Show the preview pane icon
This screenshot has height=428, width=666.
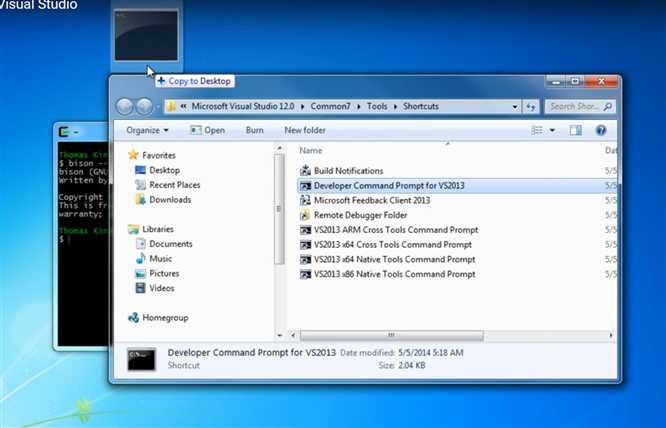point(576,130)
